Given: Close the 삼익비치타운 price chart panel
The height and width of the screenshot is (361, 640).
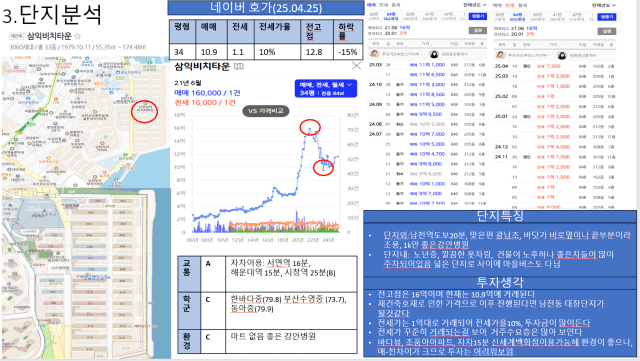Looking at the screenshot, I should click(356, 66).
